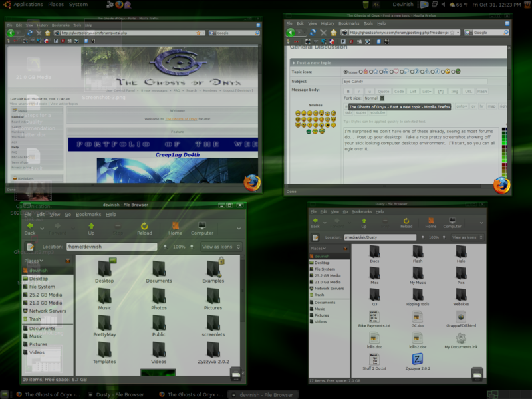Select the fire topic icon radio button
This screenshot has height=399, width=532.
361,72
